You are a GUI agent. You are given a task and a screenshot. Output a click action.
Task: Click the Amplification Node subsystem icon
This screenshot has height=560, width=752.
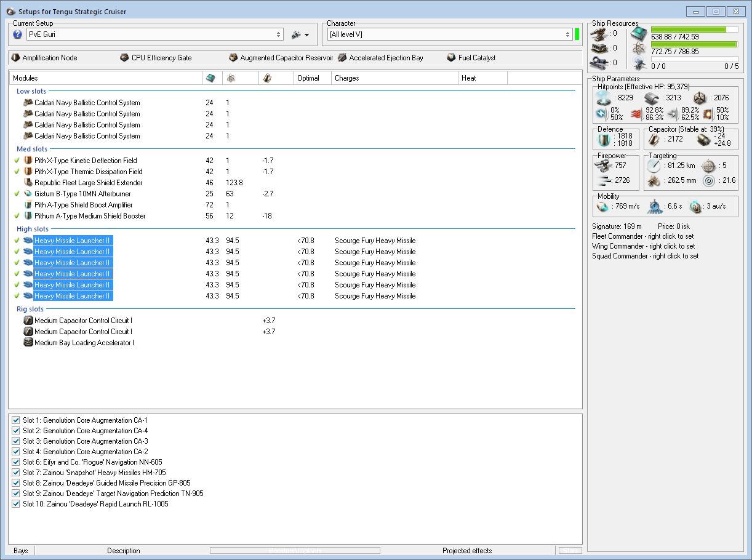(16, 57)
